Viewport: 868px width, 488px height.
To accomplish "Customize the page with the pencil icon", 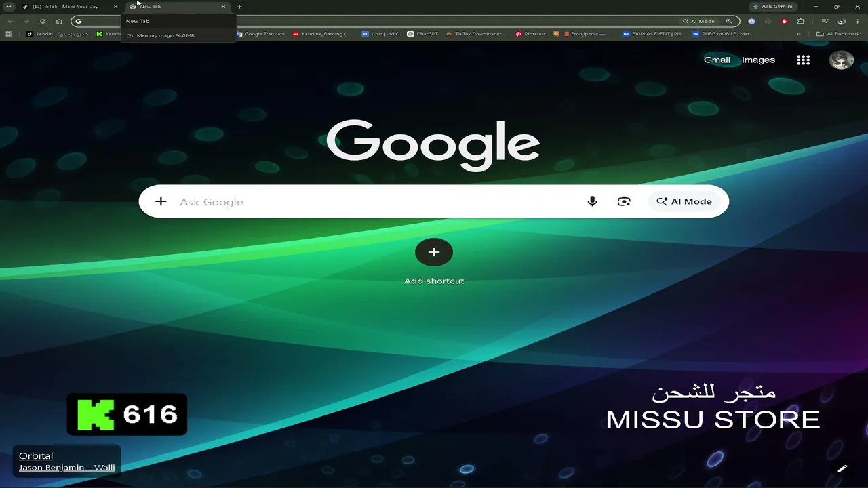I will (x=842, y=468).
